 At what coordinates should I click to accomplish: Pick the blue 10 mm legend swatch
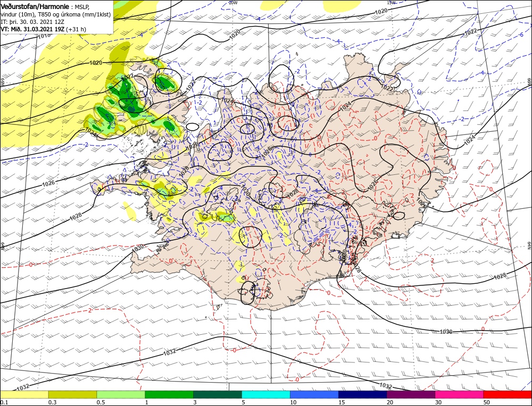314,394
